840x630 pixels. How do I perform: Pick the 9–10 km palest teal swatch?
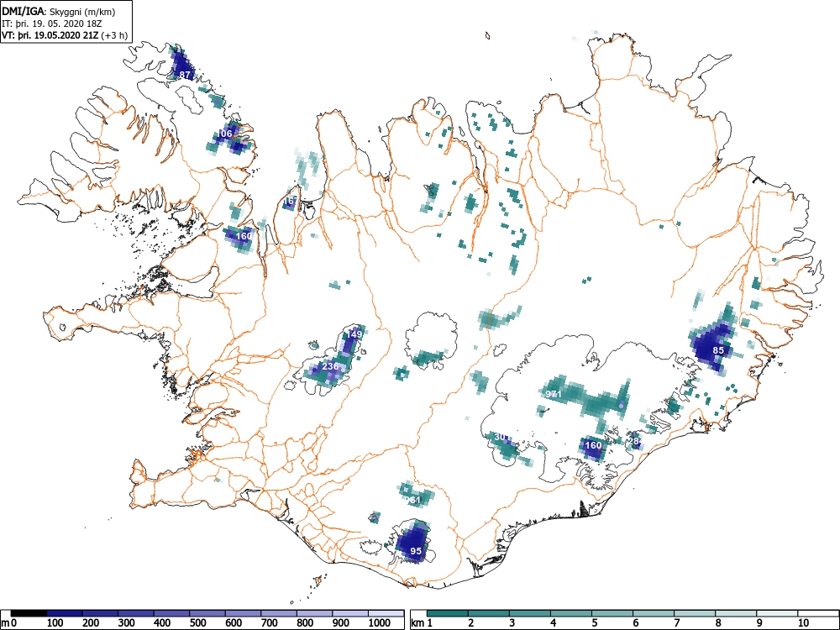pyautogui.click(x=777, y=613)
